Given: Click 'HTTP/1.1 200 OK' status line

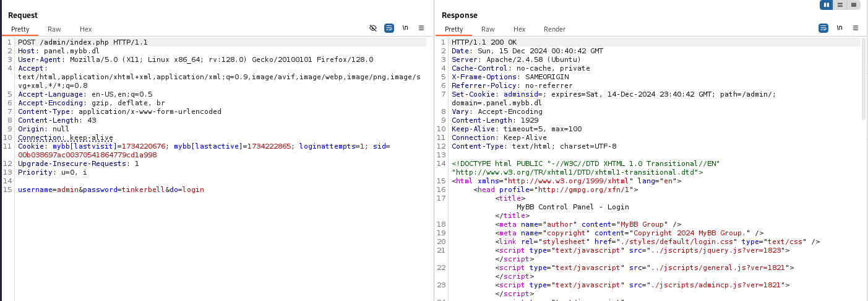Looking at the screenshot, I should click(x=484, y=42).
